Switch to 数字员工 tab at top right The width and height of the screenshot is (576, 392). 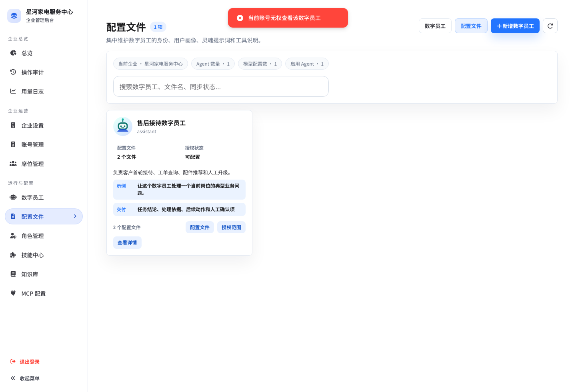click(x=435, y=26)
